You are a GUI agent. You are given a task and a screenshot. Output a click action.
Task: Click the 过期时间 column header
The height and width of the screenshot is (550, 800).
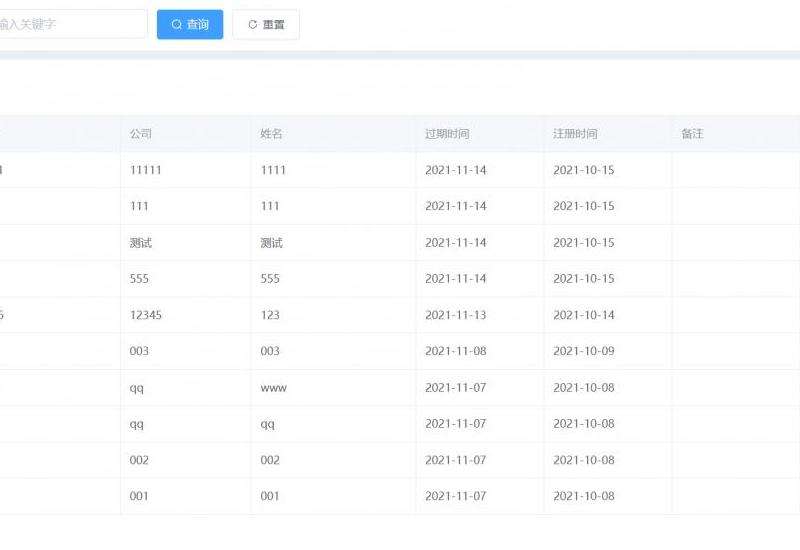447,134
